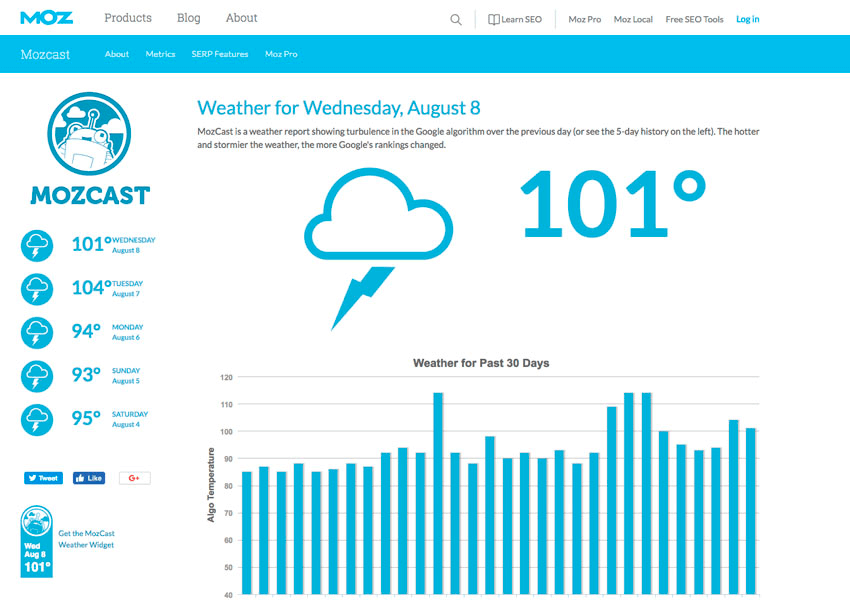Click the Log in link
The width and height of the screenshot is (850, 611).
(748, 20)
